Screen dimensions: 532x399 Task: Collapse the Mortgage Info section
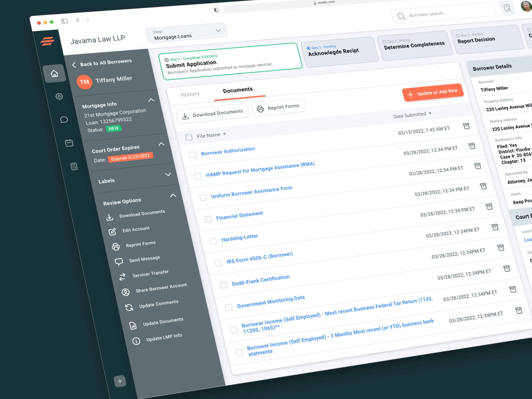click(151, 100)
